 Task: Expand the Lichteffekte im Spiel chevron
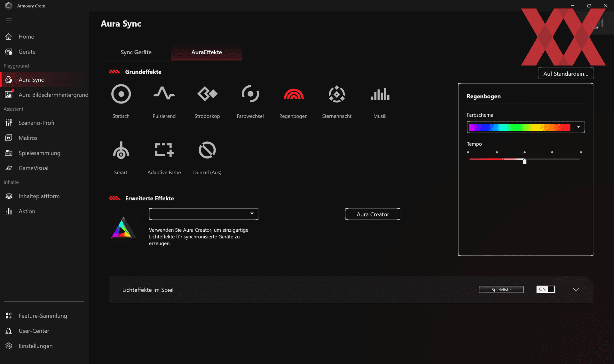pos(576,290)
